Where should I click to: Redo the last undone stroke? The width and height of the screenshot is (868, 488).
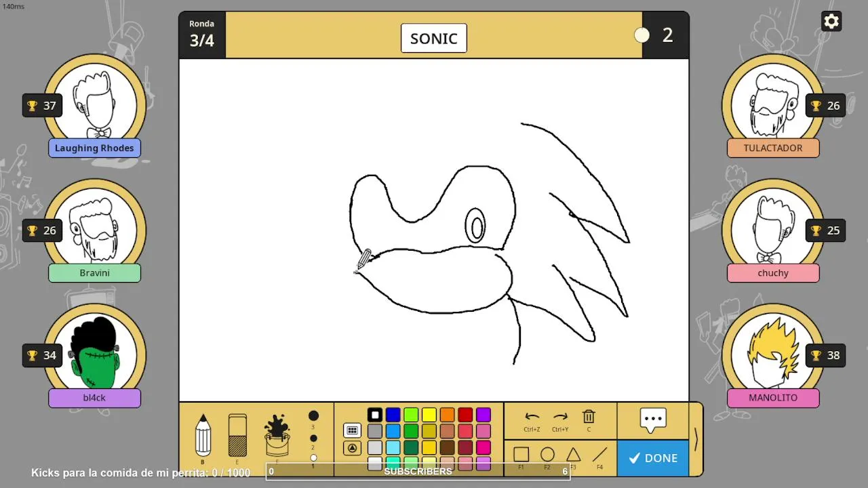560,417
